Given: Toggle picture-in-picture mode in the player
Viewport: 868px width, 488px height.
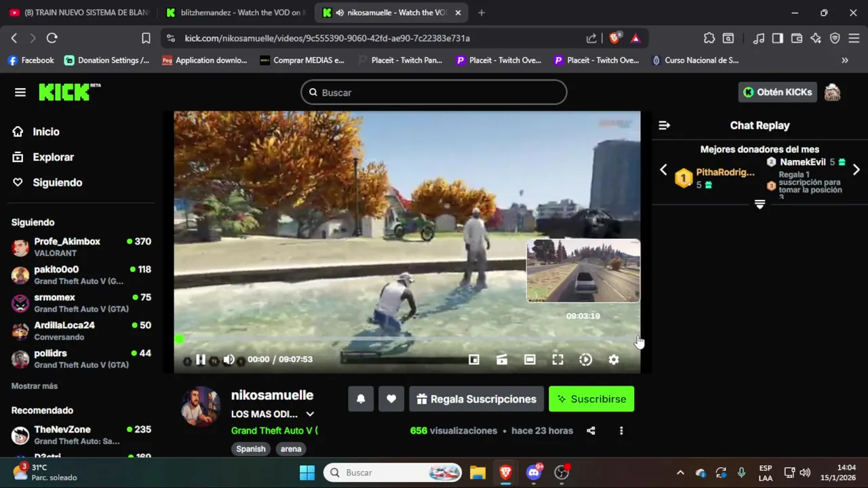Looking at the screenshot, I should pyautogui.click(x=474, y=360).
